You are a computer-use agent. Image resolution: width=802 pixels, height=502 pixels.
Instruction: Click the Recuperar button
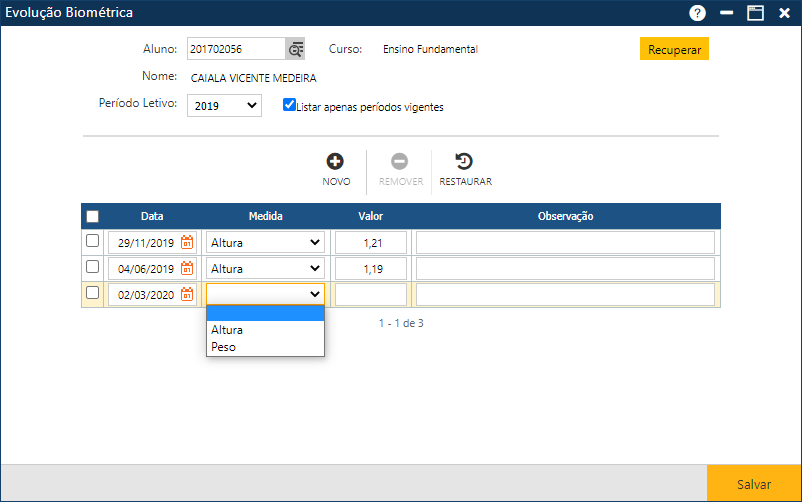[674, 49]
